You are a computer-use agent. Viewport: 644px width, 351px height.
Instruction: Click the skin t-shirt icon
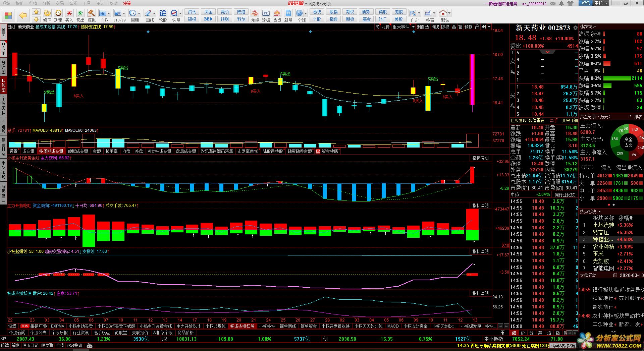pos(571,3)
